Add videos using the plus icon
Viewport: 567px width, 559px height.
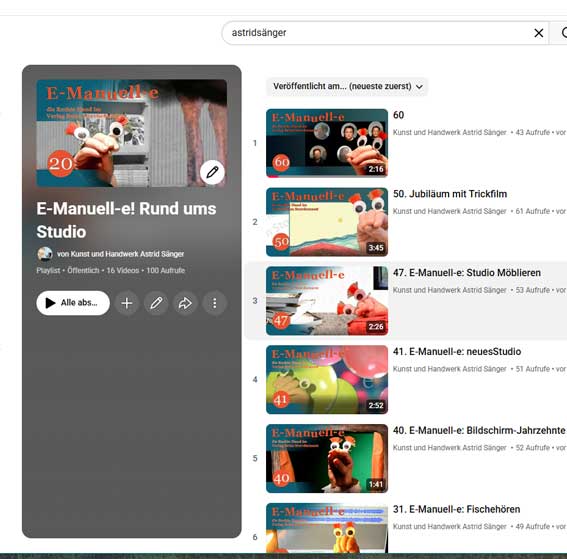coord(127,303)
